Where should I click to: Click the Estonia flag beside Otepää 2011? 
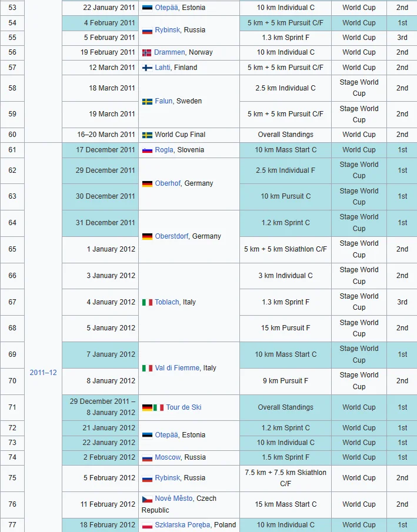[147, 8]
